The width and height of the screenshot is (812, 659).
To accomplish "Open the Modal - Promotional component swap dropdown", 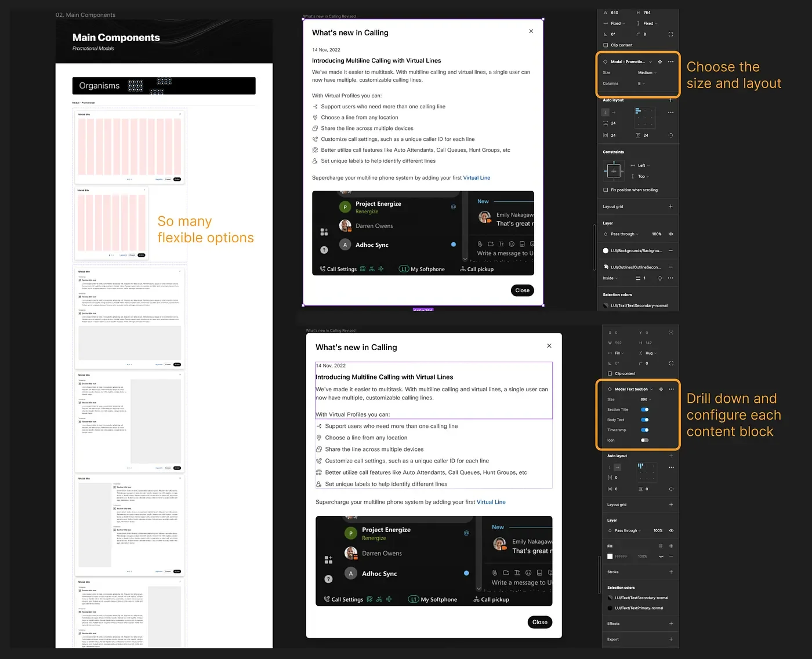I will (x=651, y=61).
